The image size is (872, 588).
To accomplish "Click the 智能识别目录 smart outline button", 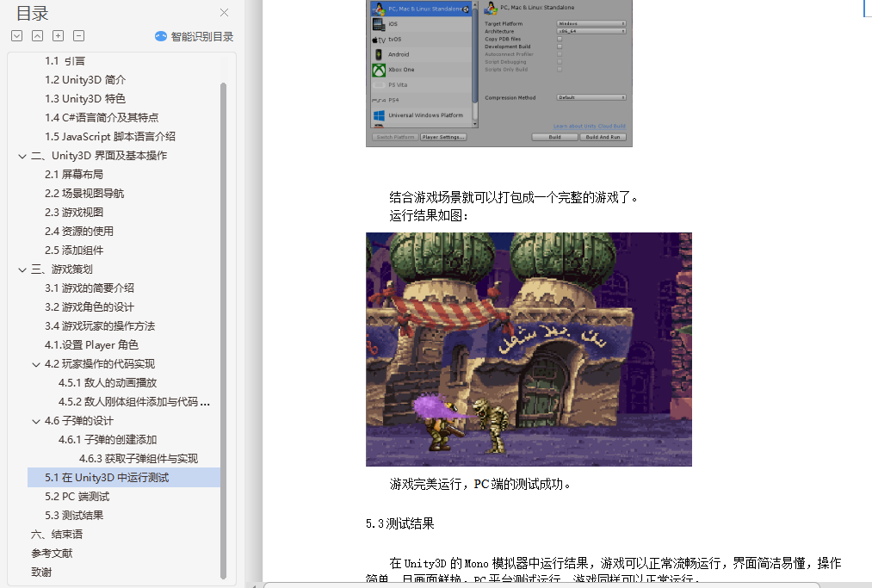I will [194, 37].
